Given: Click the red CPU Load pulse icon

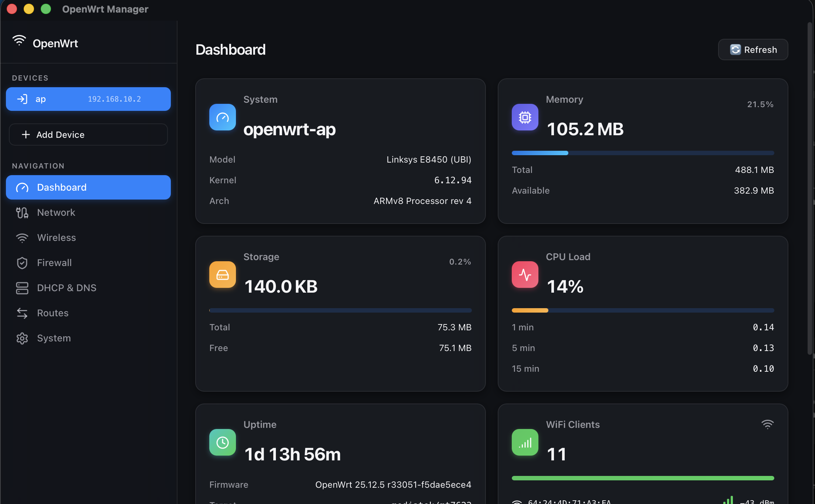Looking at the screenshot, I should tap(525, 275).
